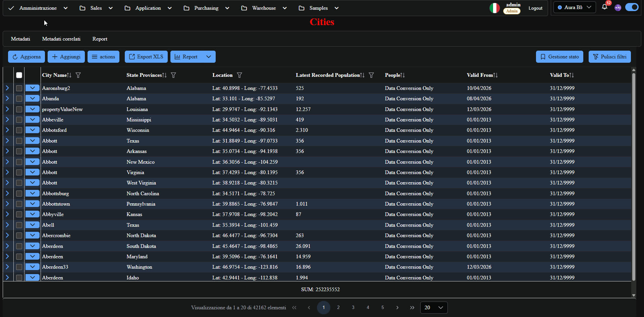Viewport: 644px width, 317px height.
Task: Sort by Valid From arrows icon
Action: tap(495, 75)
